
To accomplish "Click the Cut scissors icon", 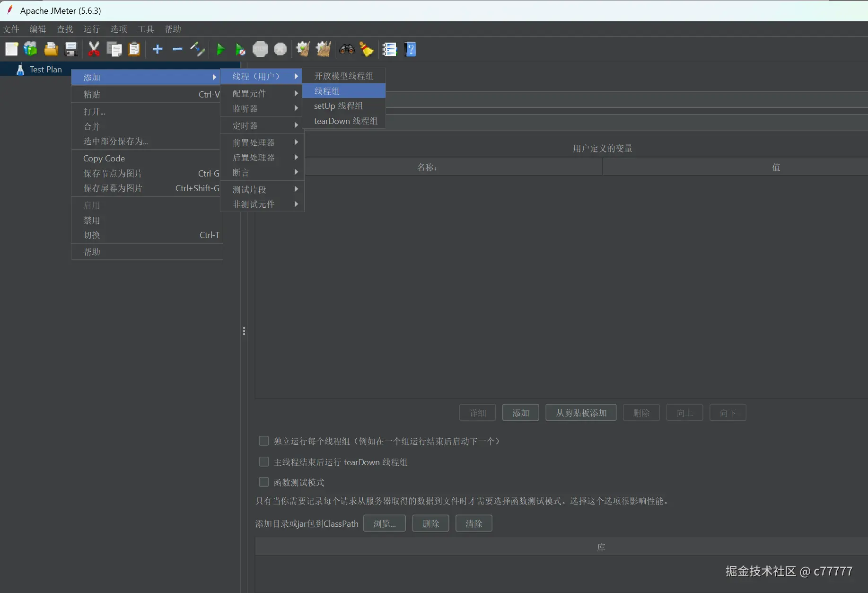I will tap(94, 49).
